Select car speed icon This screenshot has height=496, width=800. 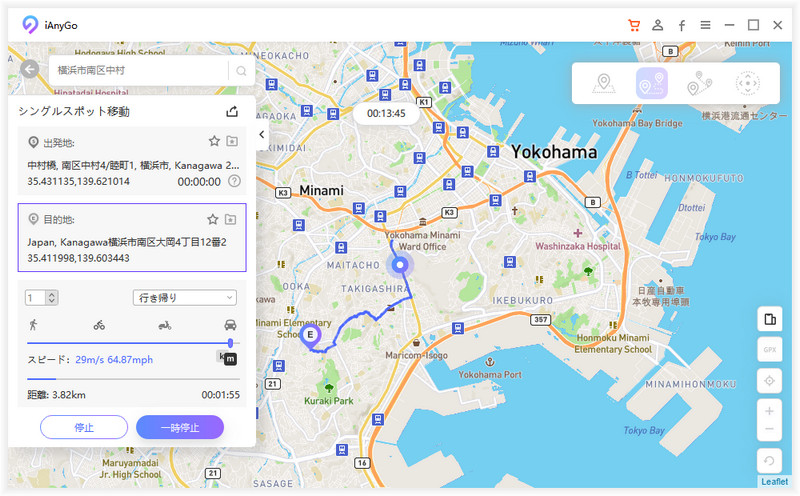click(x=230, y=325)
